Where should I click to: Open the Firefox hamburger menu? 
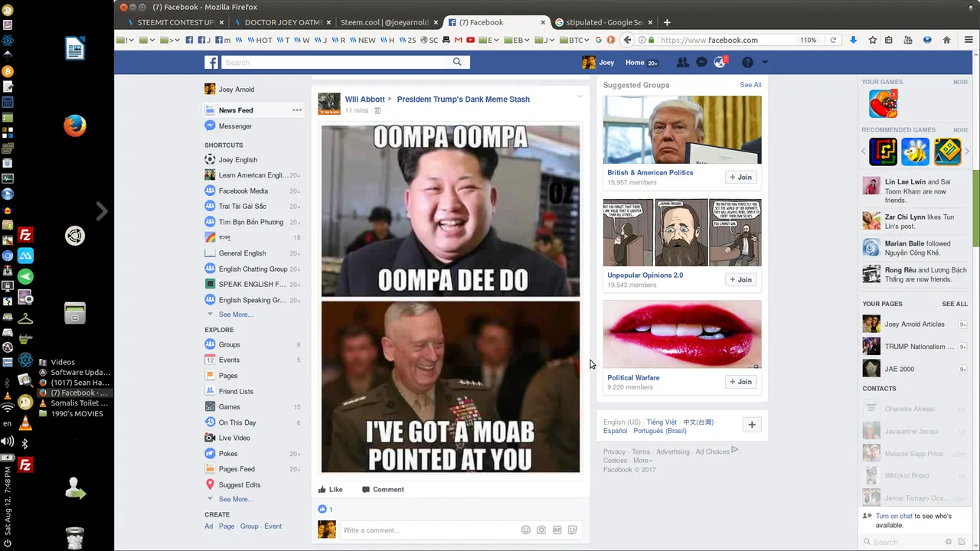pos(969,40)
